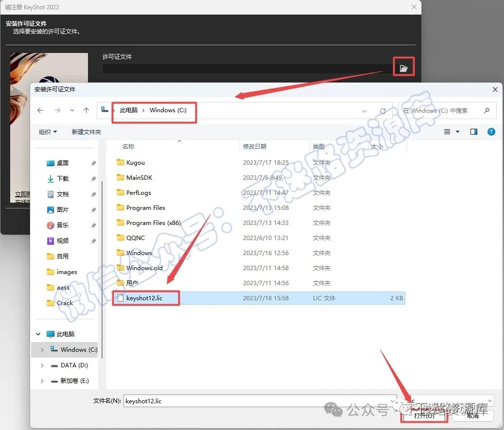This screenshot has width=504, height=430.
Task: Sort by the 大小 column header
Action: click(377, 147)
